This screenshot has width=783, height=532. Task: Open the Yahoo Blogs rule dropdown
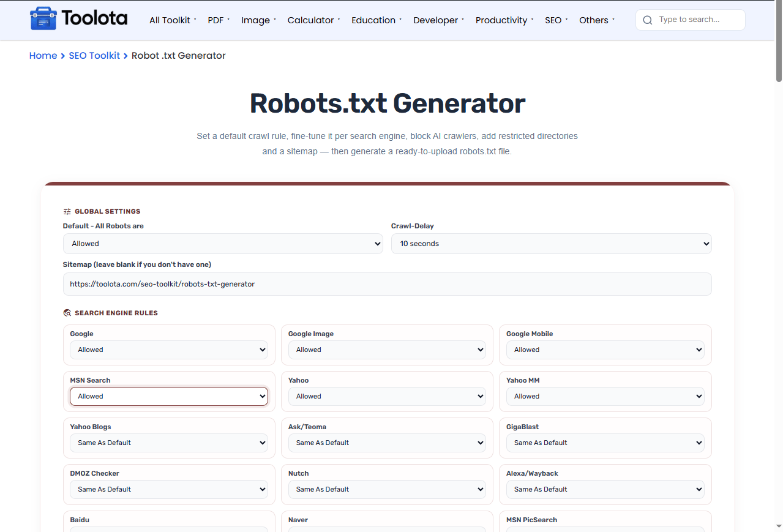tap(169, 443)
